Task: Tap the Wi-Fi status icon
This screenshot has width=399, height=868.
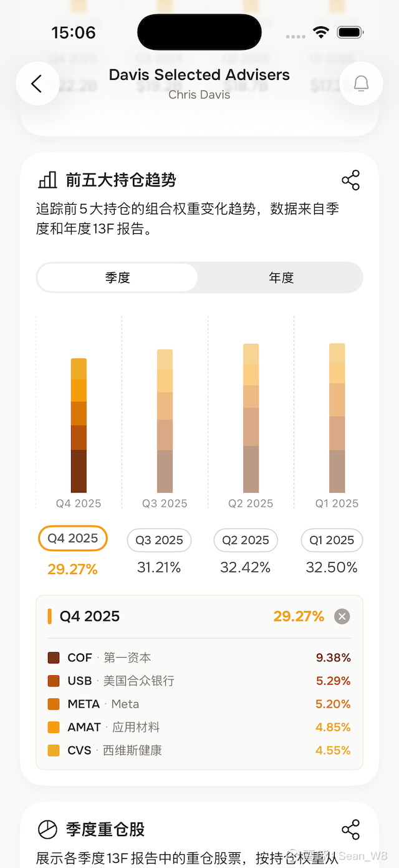Action: 321,32
